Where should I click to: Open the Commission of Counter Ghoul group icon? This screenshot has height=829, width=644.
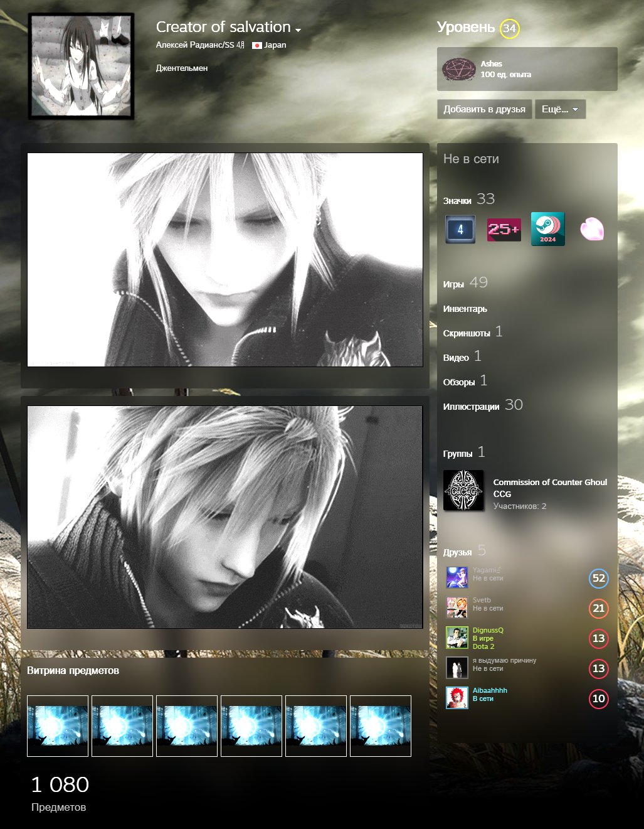463,490
